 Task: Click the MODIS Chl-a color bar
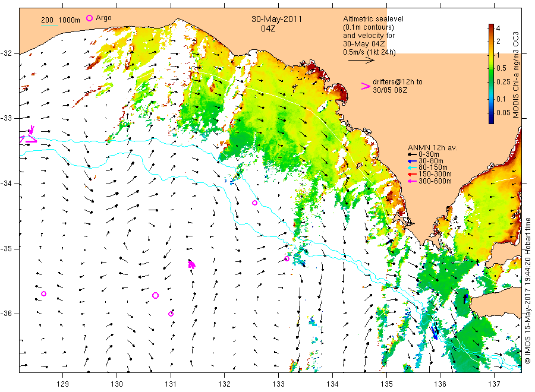point(491,74)
